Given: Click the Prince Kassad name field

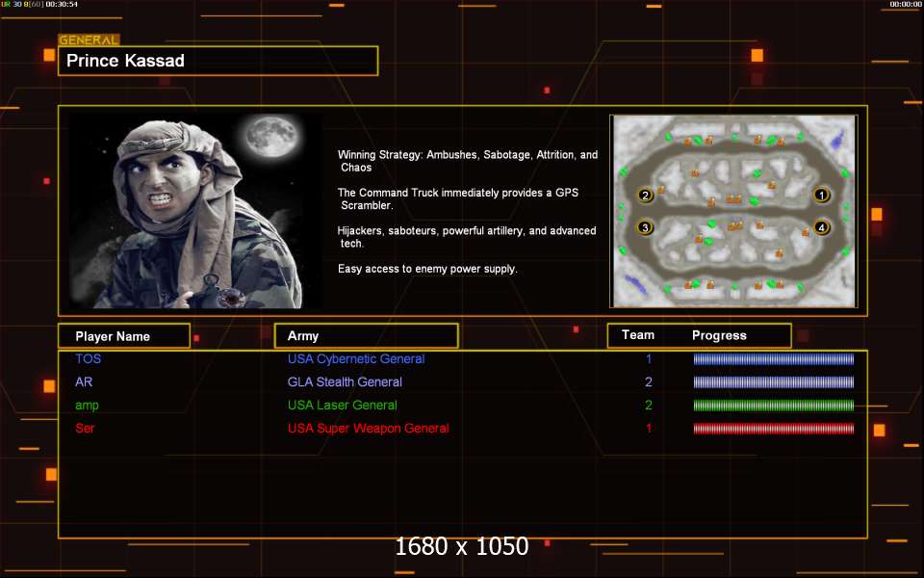Looking at the screenshot, I should click(x=218, y=61).
